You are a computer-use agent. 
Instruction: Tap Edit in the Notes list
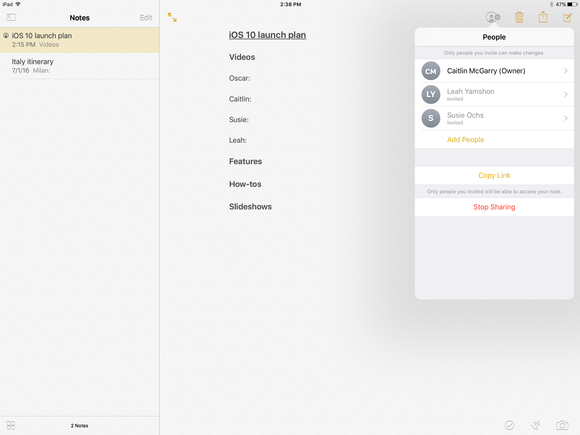tap(146, 17)
